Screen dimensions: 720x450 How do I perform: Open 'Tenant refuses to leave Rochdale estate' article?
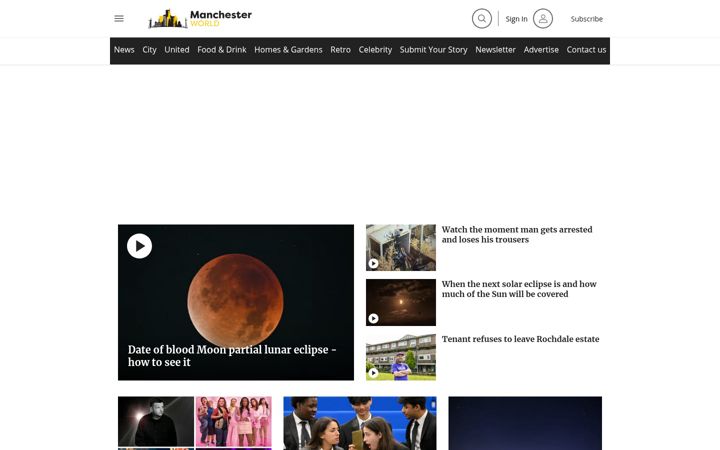[520, 339]
